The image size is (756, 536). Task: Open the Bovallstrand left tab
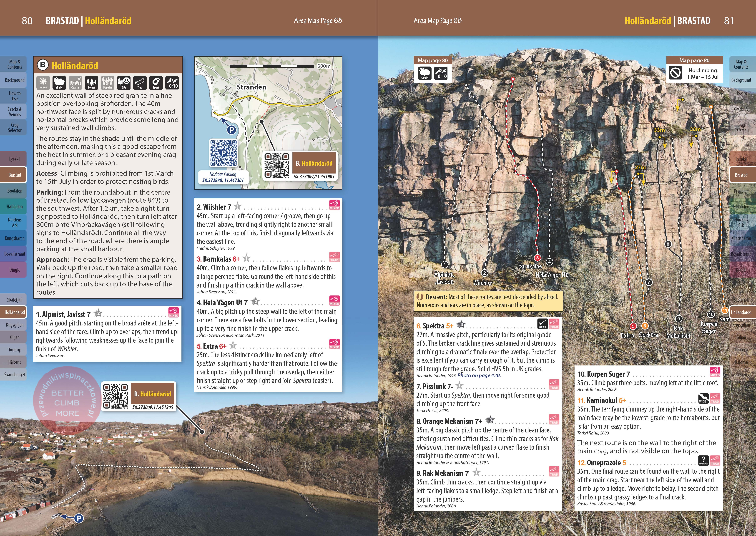click(14, 254)
